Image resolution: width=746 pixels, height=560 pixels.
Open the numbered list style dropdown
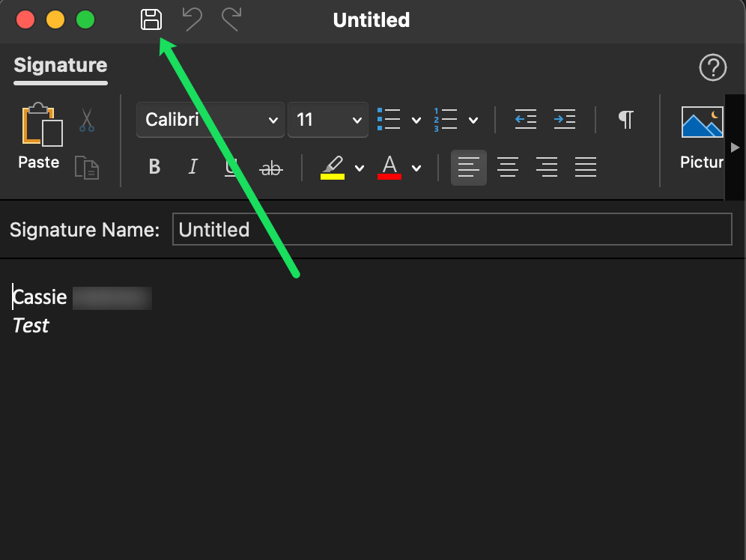[x=474, y=120]
